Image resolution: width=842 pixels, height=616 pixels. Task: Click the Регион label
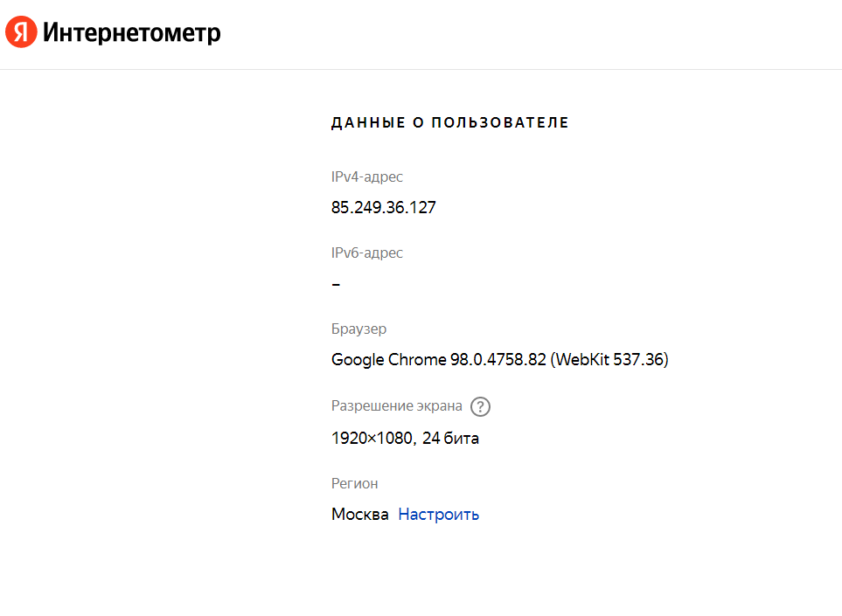coord(354,483)
